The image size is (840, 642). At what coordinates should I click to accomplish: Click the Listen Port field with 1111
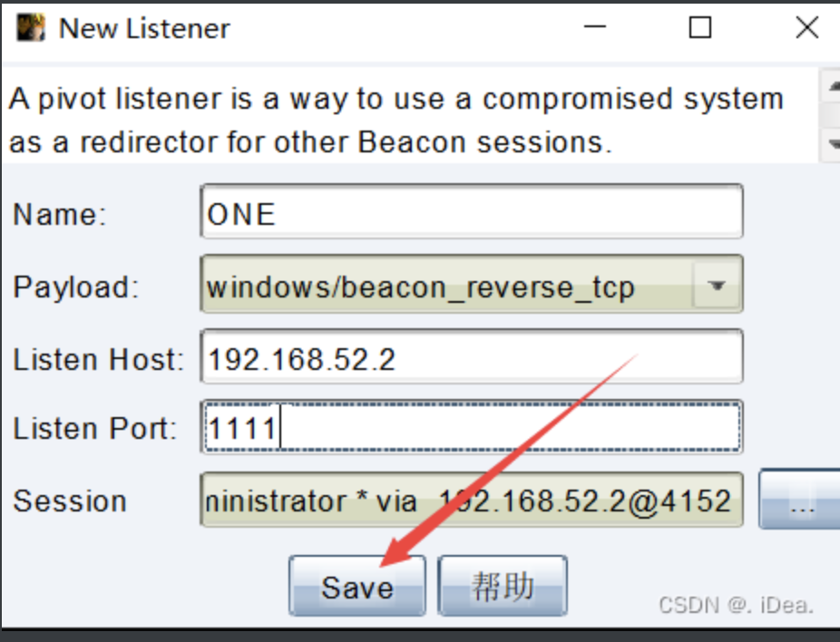472,427
